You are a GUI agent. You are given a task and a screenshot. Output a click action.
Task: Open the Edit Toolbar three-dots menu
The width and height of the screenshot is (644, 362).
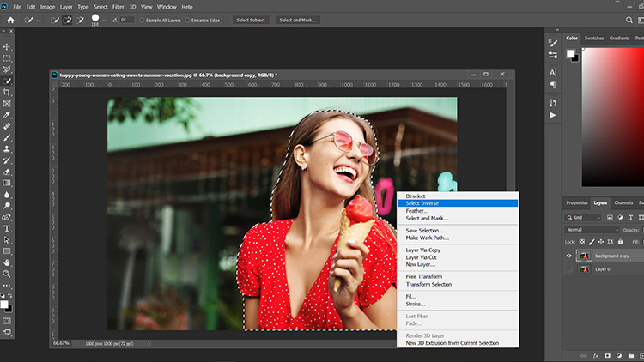7,285
